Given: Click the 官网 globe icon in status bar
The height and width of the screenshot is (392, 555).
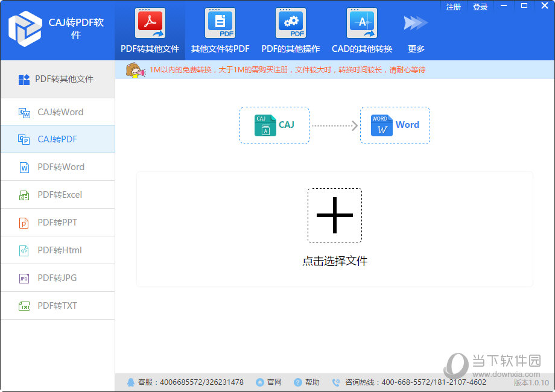Looking at the screenshot, I should [x=259, y=382].
